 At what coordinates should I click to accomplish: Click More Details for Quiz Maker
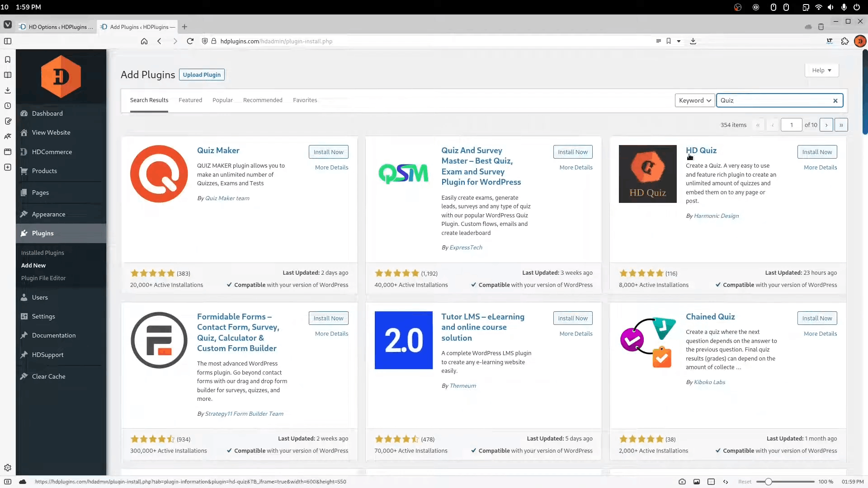click(x=331, y=167)
